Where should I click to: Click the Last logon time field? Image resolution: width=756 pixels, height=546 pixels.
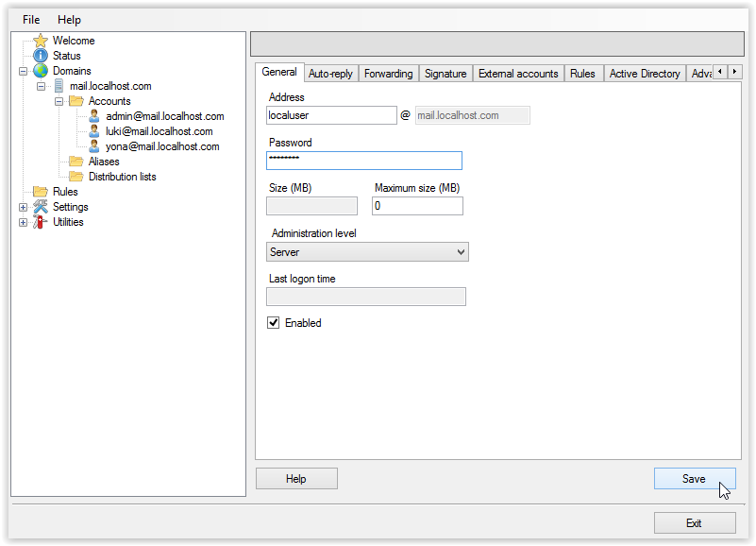pyautogui.click(x=366, y=297)
